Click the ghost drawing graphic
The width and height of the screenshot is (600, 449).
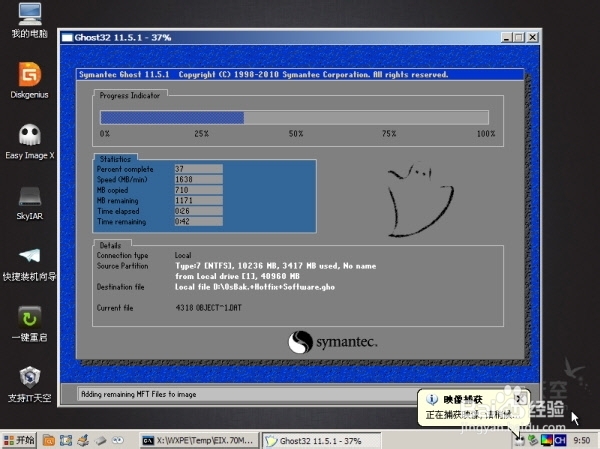click(420, 200)
